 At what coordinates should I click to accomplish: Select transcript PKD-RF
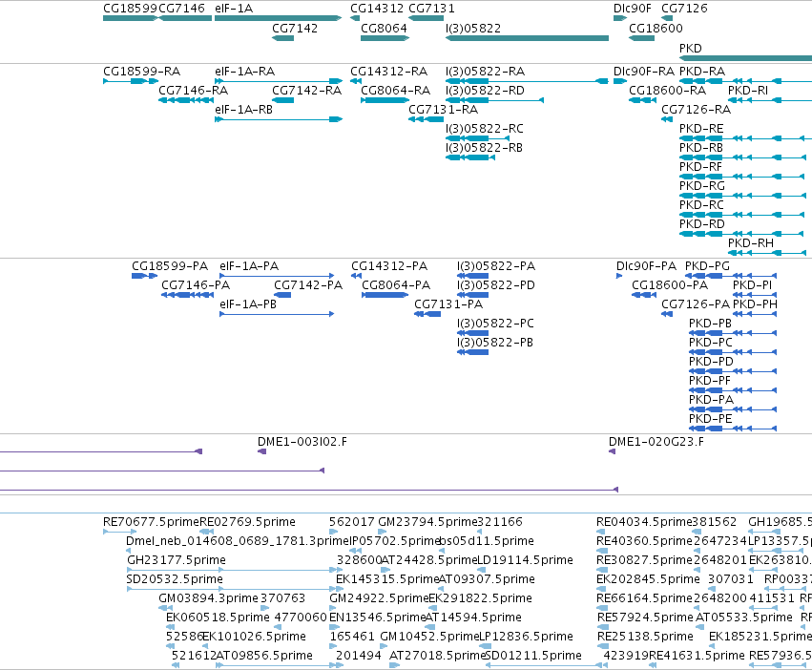pyautogui.click(x=700, y=167)
